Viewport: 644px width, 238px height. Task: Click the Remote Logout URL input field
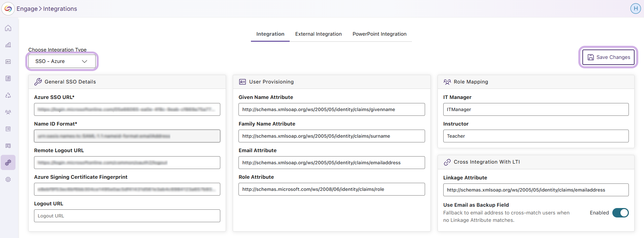coord(127,163)
